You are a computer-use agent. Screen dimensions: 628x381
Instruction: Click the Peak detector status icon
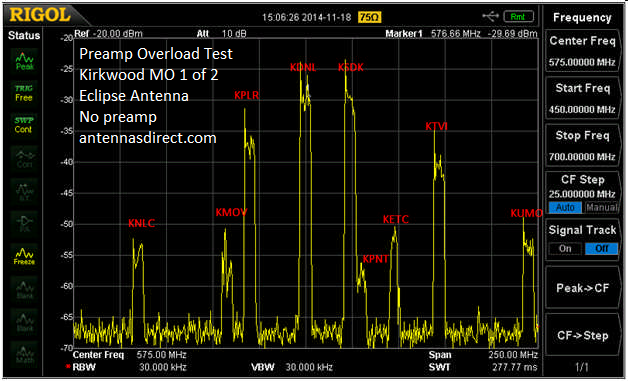pyautogui.click(x=24, y=60)
